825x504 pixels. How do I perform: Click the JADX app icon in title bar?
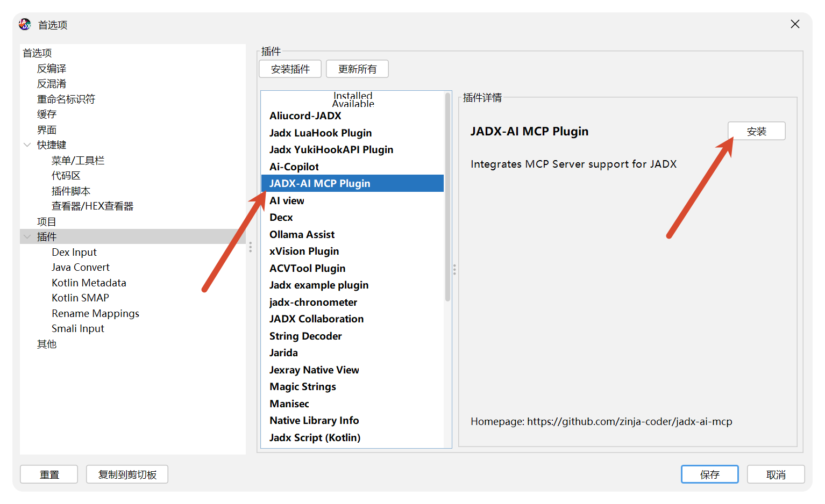pos(25,25)
